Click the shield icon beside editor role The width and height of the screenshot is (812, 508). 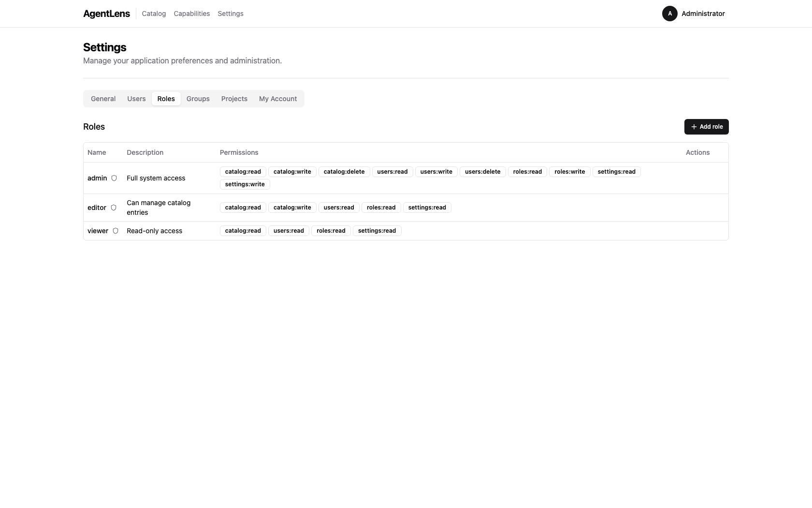click(113, 208)
